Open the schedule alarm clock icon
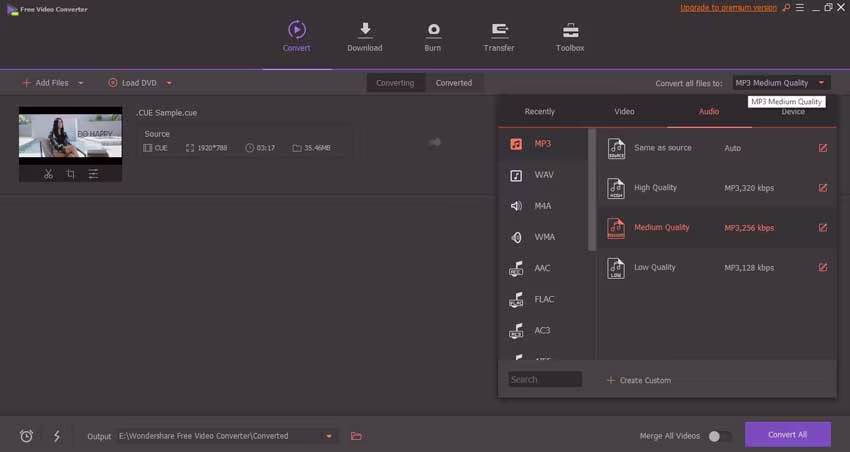This screenshot has height=452, width=850. pos(27,436)
